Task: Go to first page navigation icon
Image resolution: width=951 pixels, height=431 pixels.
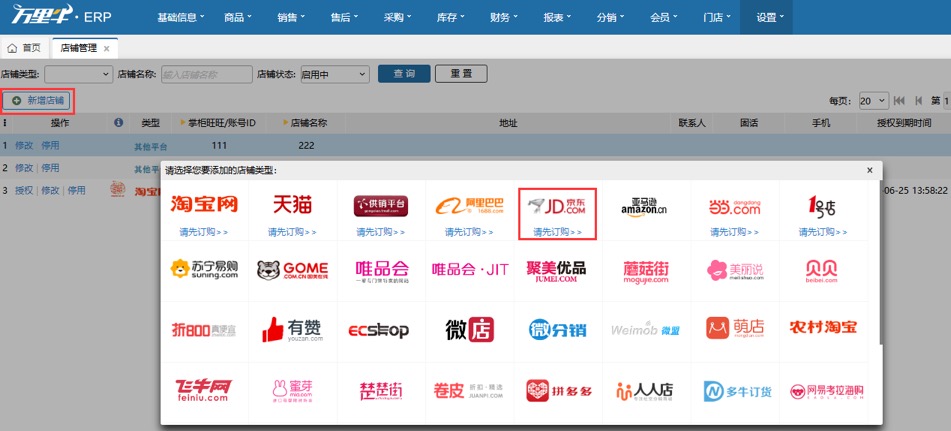Action: point(899,101)
